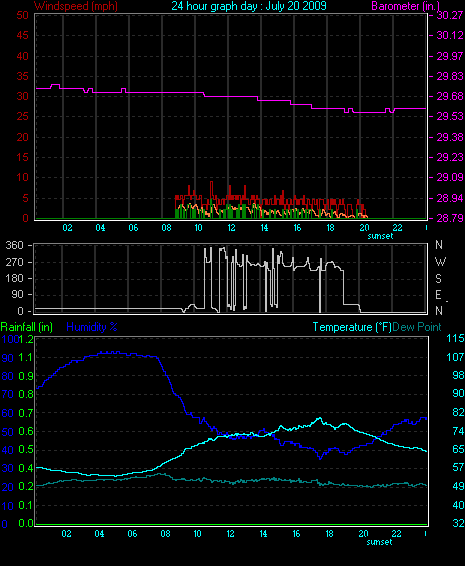
Task: Select the 82 temperature axis value
Action: [x=458, y=413]
